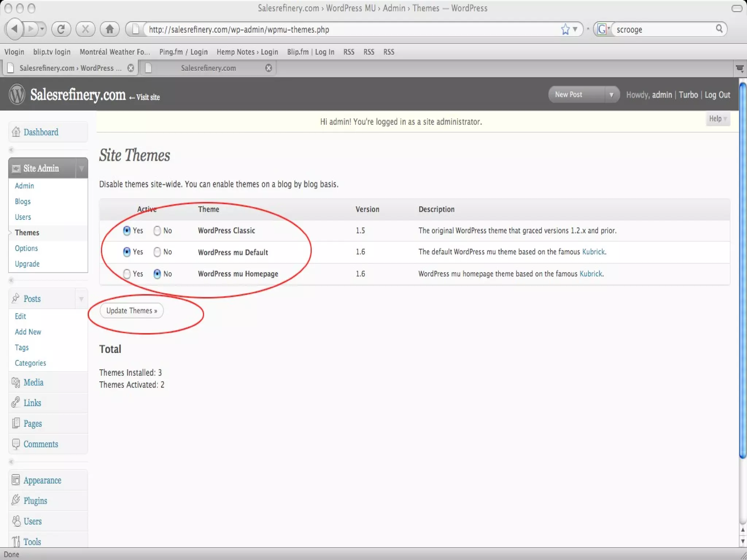The height and width of the screenshot is (560, 747).
Task: Click the browser back arrow
Action: click(15, 29)
